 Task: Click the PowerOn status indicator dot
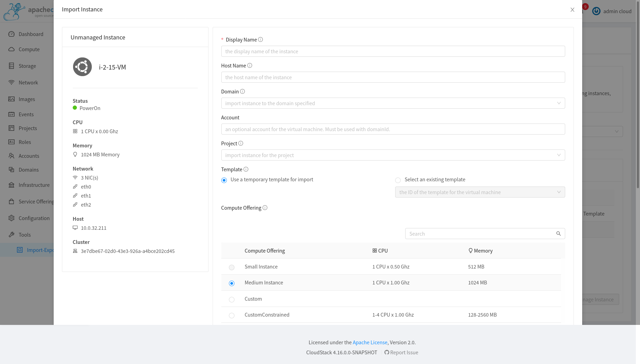tap(74, 108)
